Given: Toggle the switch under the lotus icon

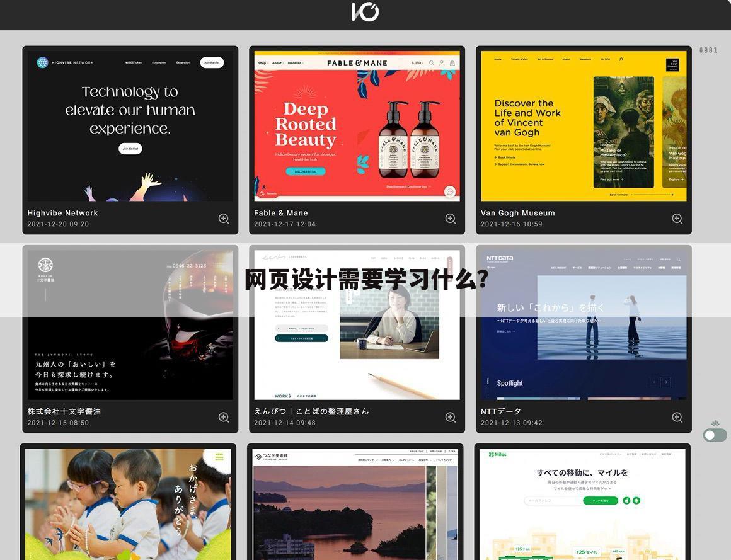Looking at the screenshot, I should click(x=715, y=435).
